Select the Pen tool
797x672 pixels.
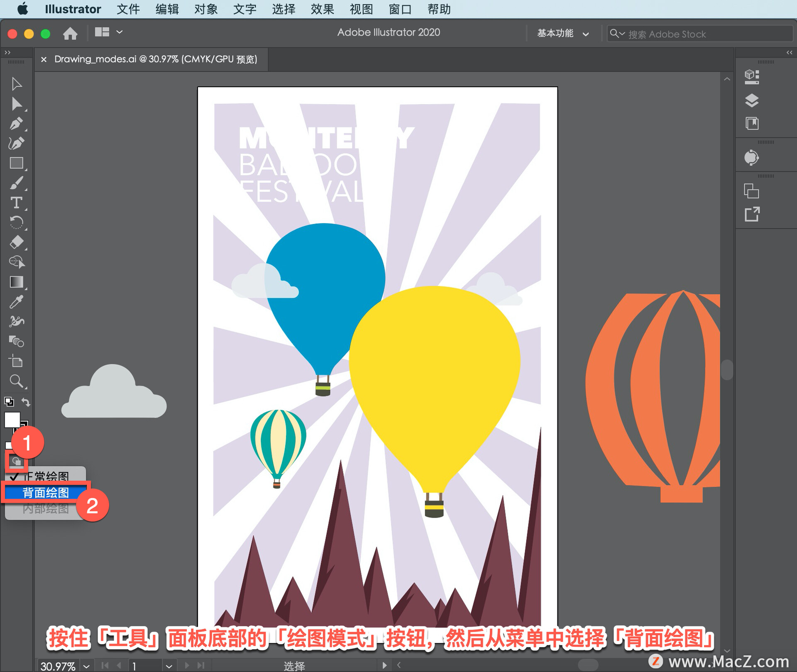point(16,123)
